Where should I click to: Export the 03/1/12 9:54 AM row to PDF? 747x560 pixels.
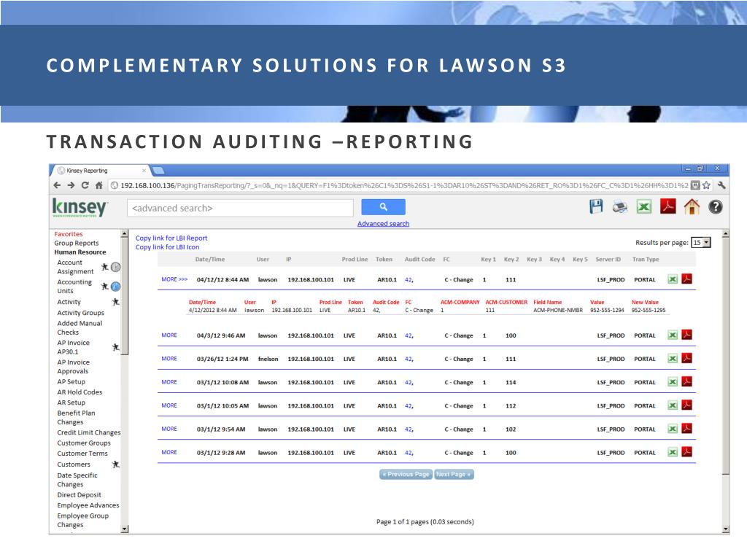686,428
